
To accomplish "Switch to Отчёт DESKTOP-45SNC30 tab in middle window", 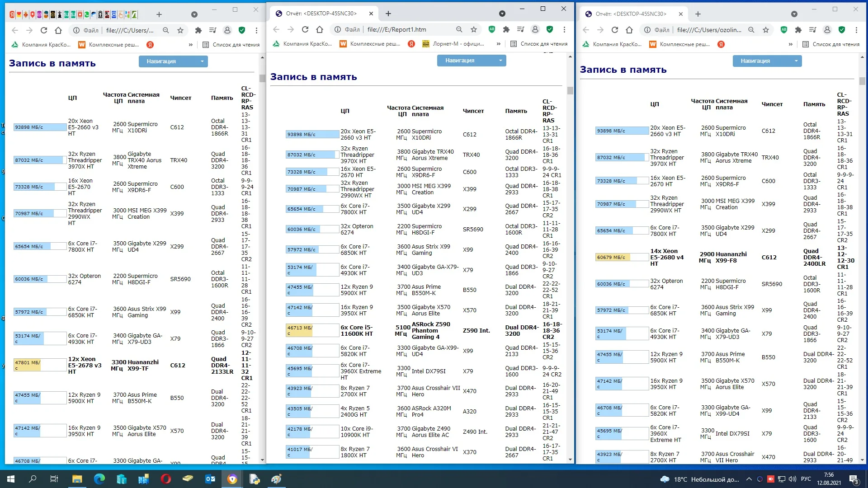I will 321,14.
